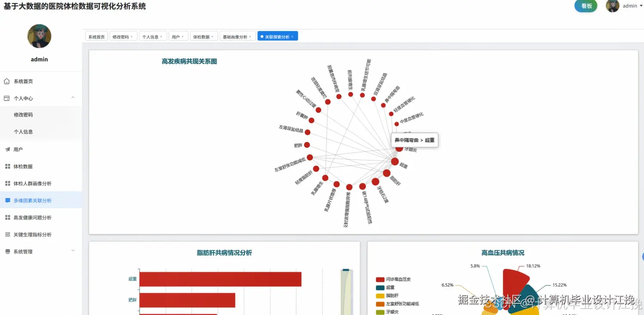The height and width of the screenshot is (315, 644).
Task: Click the 左肾尿盐结晶 node in the graph
Action: pyautogui.click(x=308, y=132)
